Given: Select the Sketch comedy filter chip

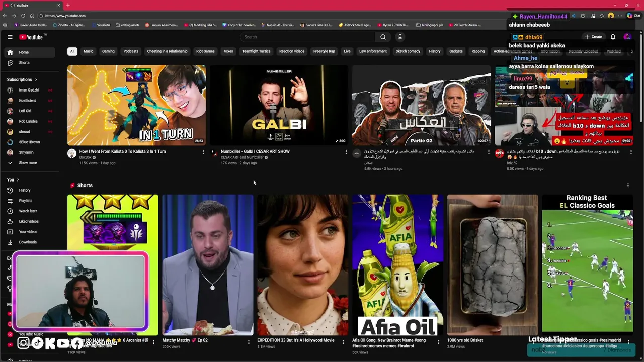Looking at the screenshot, I should coord(408,51).
